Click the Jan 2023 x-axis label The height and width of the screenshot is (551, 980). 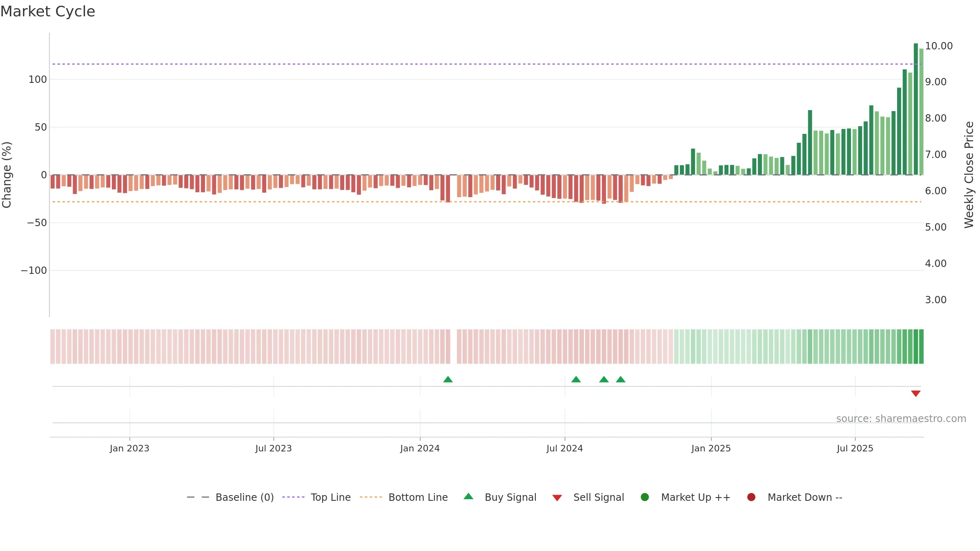click(129, 449)
